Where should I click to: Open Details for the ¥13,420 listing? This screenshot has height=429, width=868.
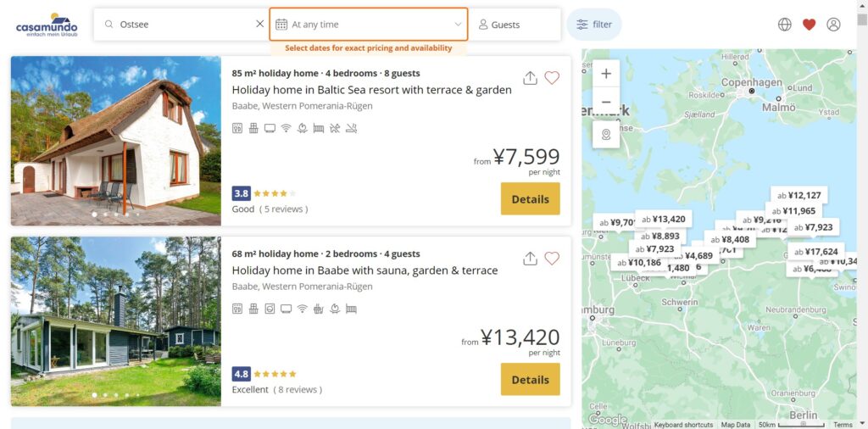(x=530, y=380)
